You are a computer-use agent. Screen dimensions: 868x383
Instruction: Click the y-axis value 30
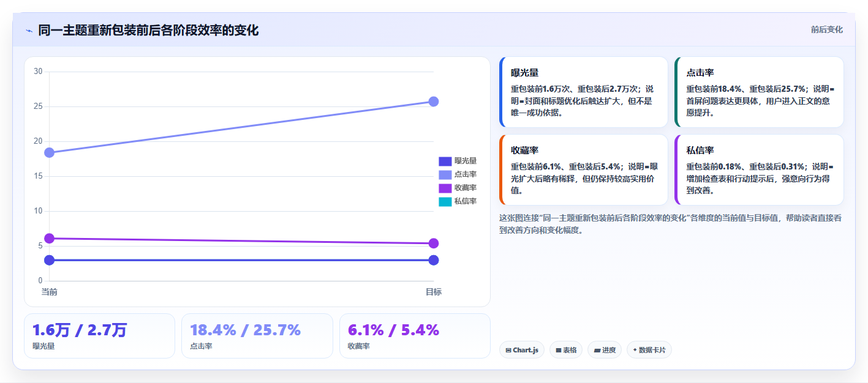38,72
